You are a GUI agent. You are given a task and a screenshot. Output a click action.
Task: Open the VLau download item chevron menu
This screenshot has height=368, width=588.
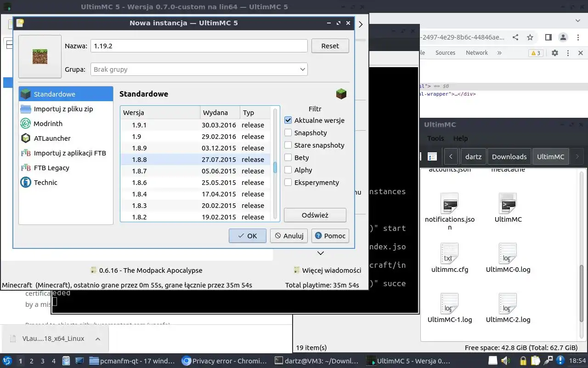point(98,339)
